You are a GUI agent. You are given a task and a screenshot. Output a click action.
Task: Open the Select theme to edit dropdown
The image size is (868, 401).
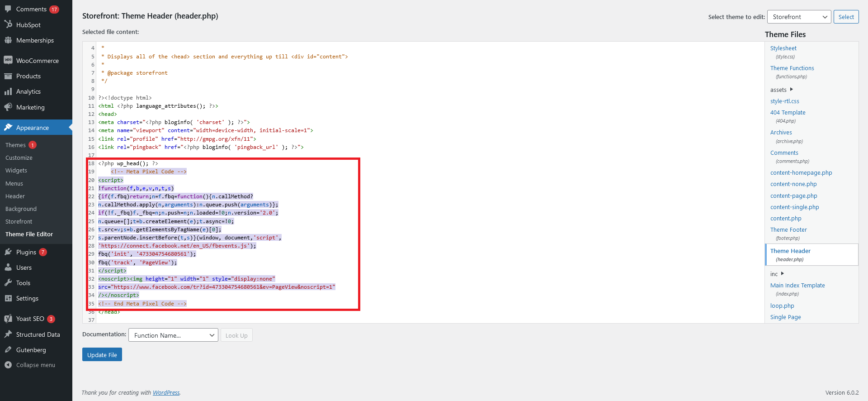[799, 17]
